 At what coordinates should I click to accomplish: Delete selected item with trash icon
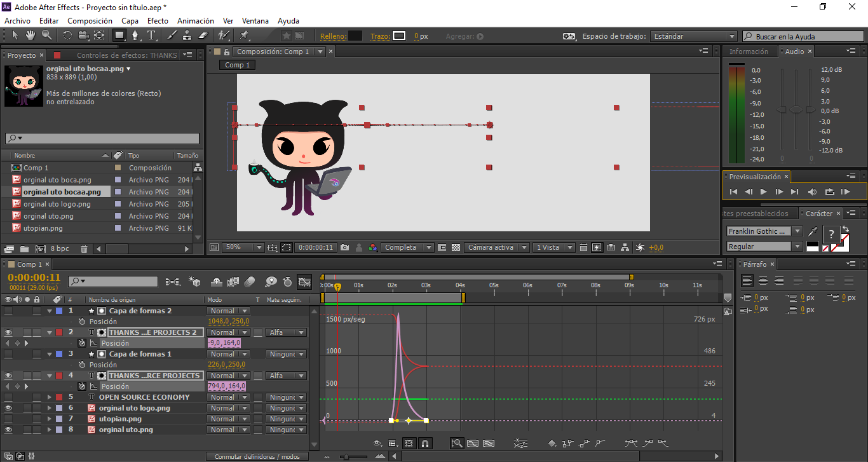pos(83,248)
